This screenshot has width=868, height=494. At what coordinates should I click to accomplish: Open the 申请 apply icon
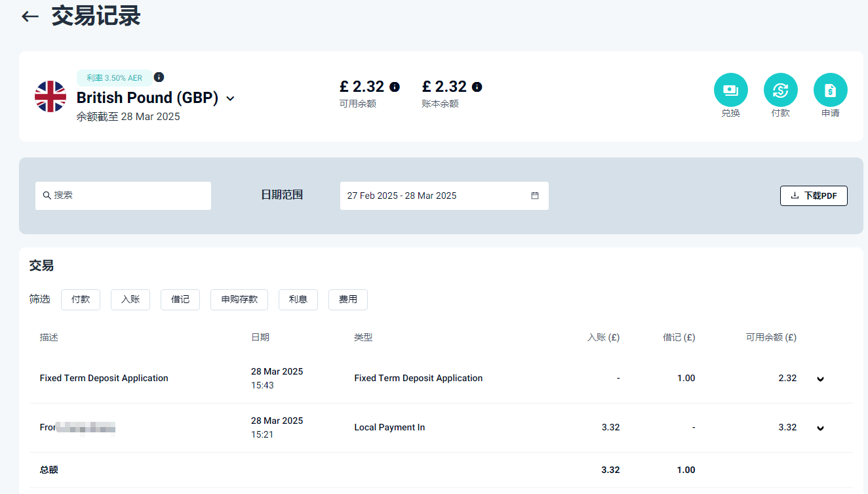[831, 90]
